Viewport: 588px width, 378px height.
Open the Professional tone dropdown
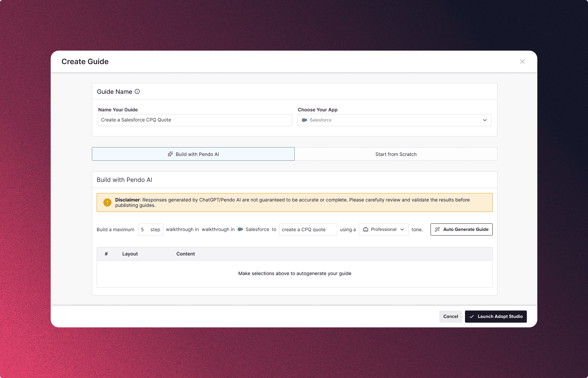tap(384, 230)
